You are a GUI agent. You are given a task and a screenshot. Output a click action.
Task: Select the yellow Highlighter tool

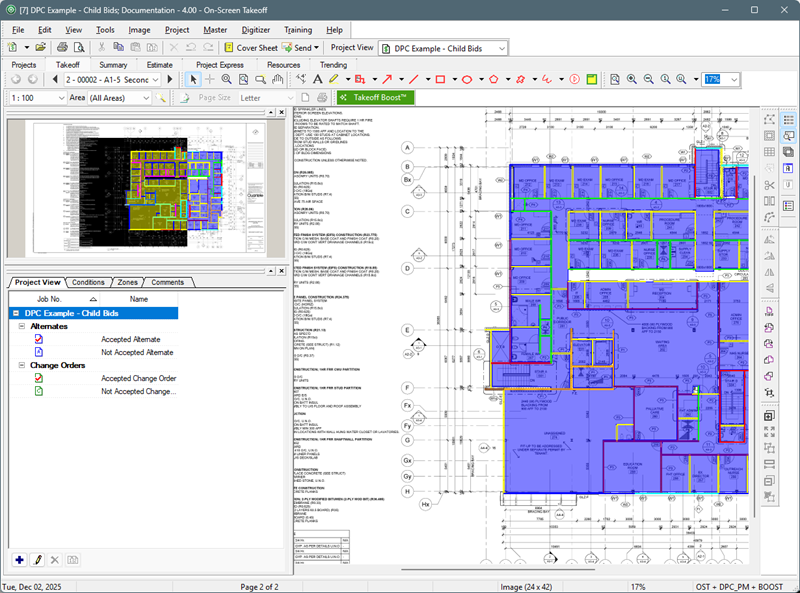click(334, 79)
